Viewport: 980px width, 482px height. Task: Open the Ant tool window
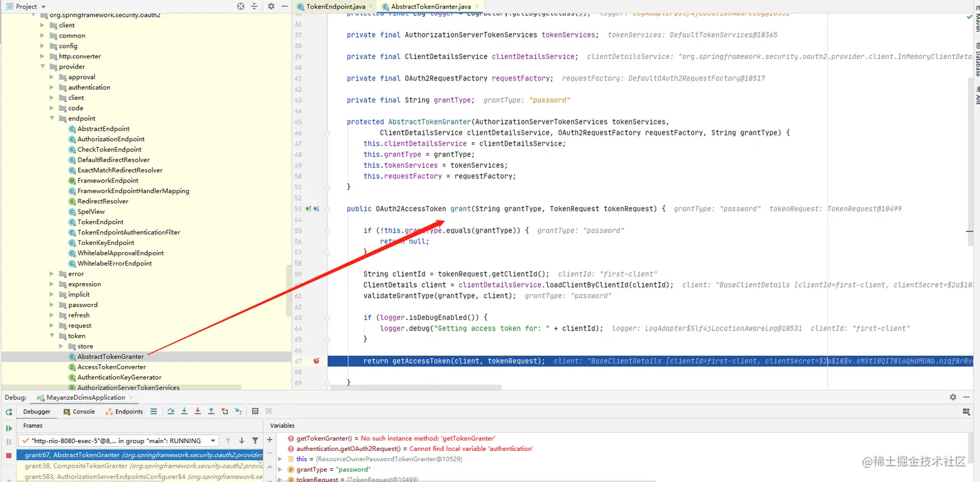coord(976,96)
